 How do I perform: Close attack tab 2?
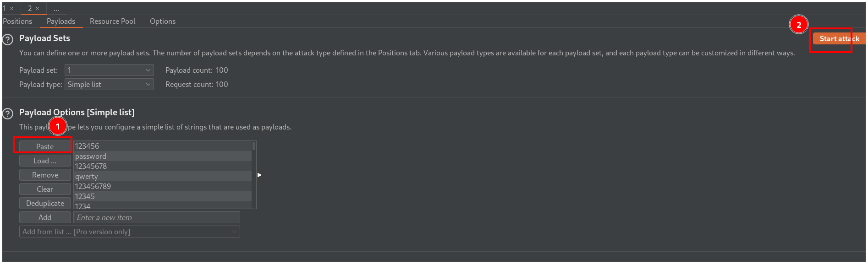[x=38, y=9]
